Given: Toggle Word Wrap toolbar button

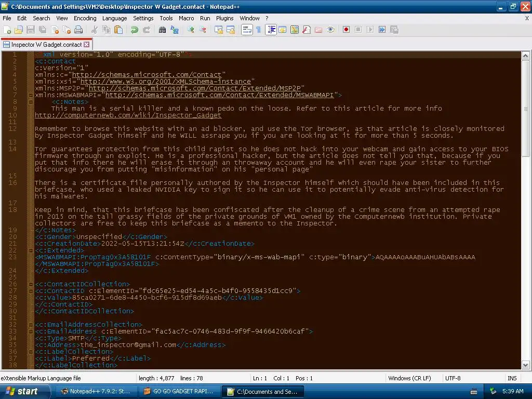Looking at the screenshot, I should tap(247, 30).
